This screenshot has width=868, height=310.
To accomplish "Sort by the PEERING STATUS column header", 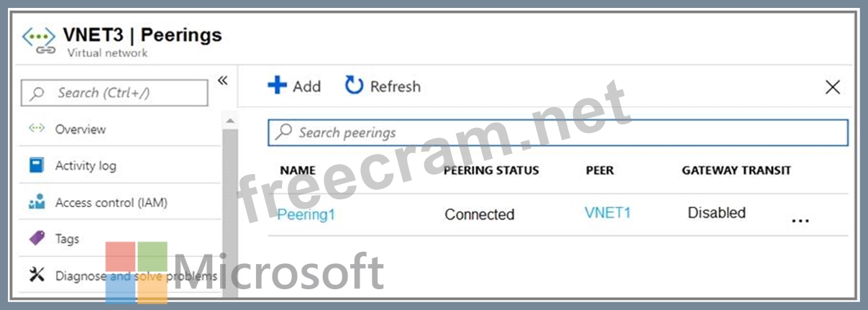I will click(491, 170).
